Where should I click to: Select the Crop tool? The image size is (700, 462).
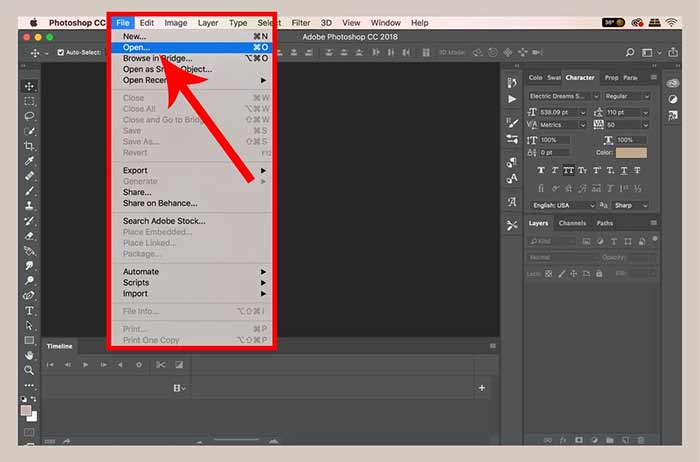(29, 146)
